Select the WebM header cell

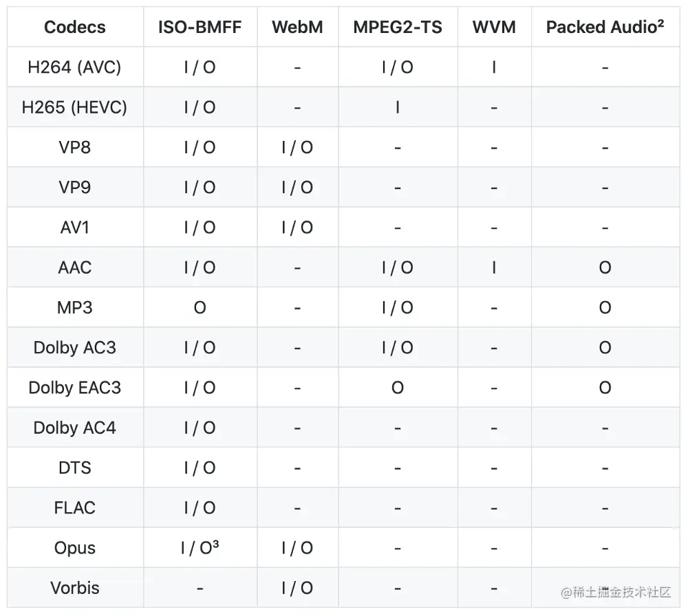[x=297, y=27]
